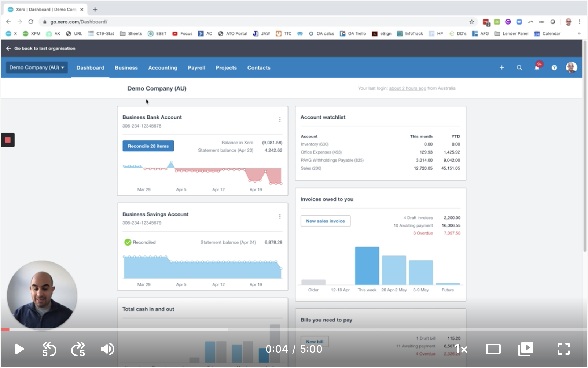The width and height of the screenshot is (588, 368).
Task: Open Sales (200) watchlist account
Action: [311, 168]
